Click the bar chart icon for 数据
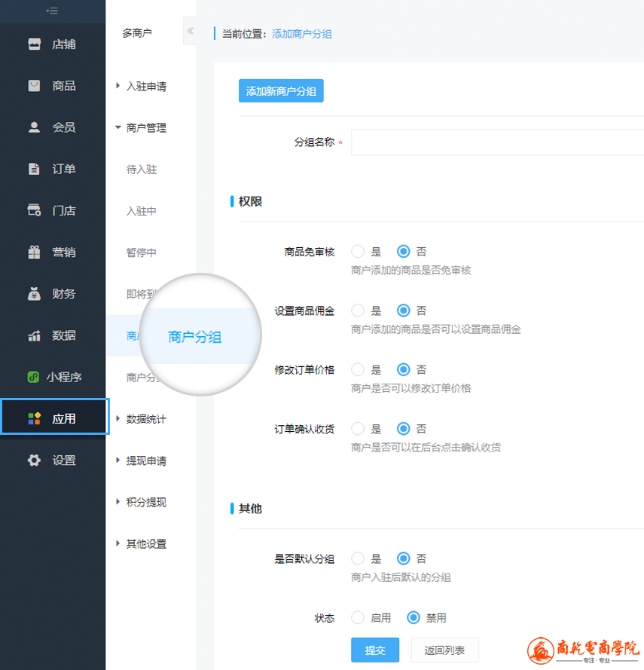The image size is (644, 670). [x=34, y=336]
